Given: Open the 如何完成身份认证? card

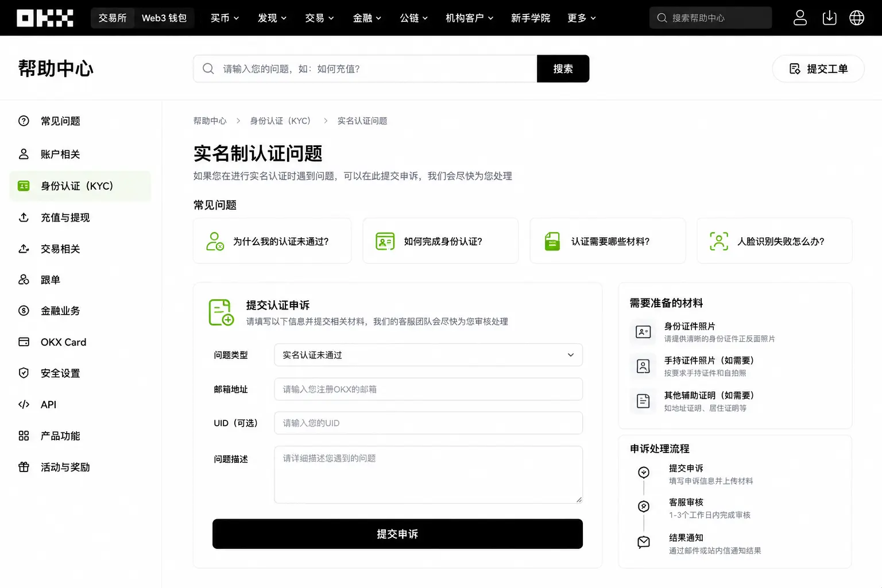Looking at the screenshot, I should (x=440, y=241).
